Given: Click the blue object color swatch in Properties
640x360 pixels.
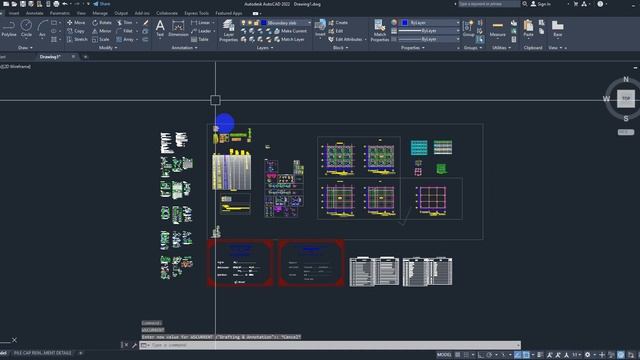Looking at the screenshot, I should pyautogui.click(x=404, y=22).
